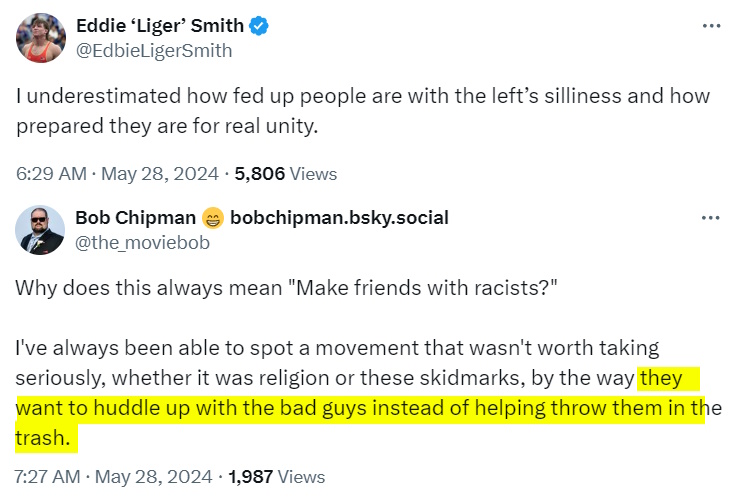Click the bobchipman.bsky.social text
This screenshot has width=738, height=502.
(339, 218)
